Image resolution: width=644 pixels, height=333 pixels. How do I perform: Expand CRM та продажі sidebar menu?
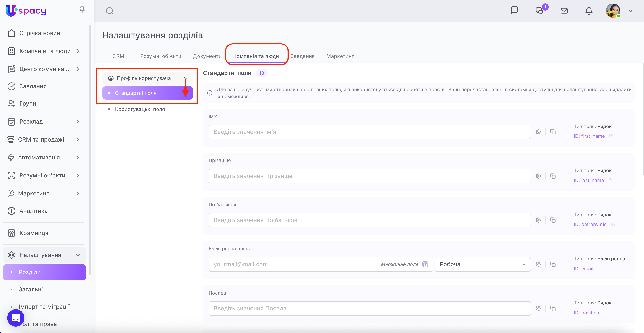tap(78, 140)
